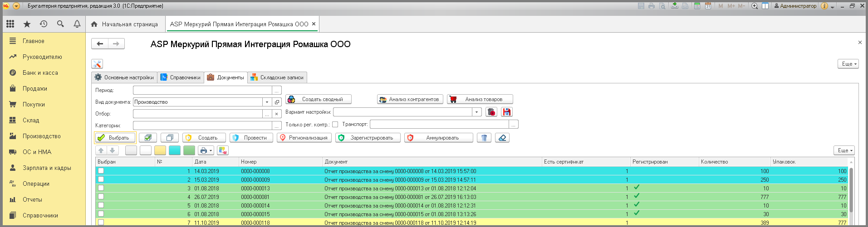Click the colored puzzle icon beside the print button
This screenshot has width=868, height=227.
[x=223, y=150]
